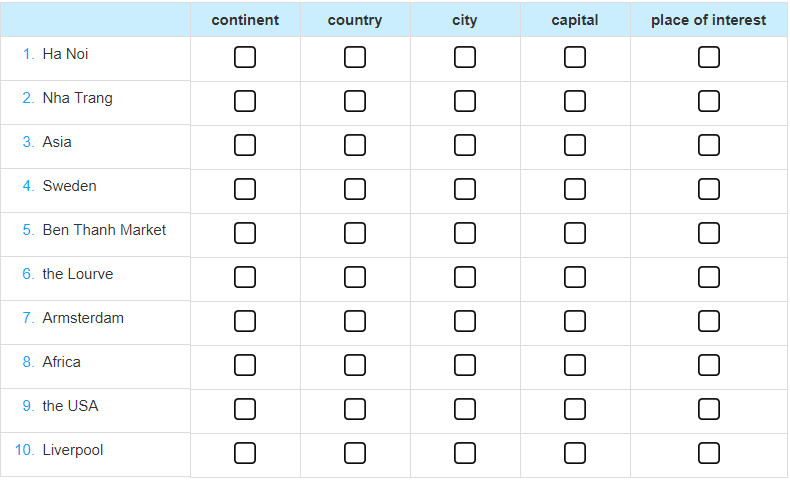Mark Asia as a continent

coord(245,145)
